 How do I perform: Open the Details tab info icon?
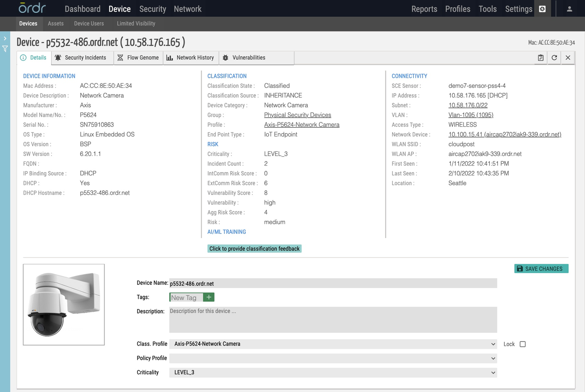23,58
